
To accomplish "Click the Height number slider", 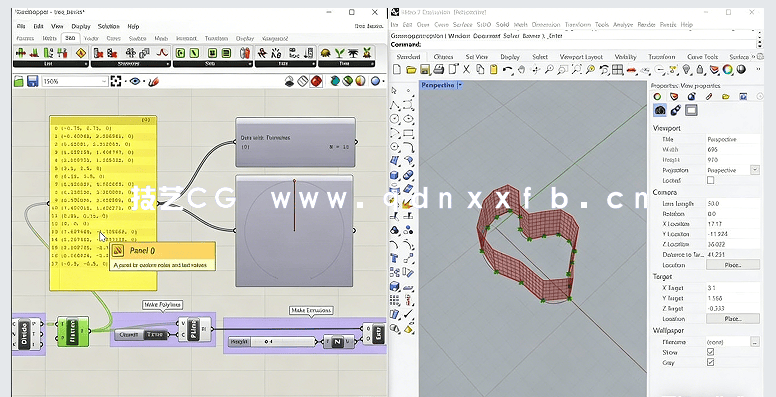I will (271, 341).
